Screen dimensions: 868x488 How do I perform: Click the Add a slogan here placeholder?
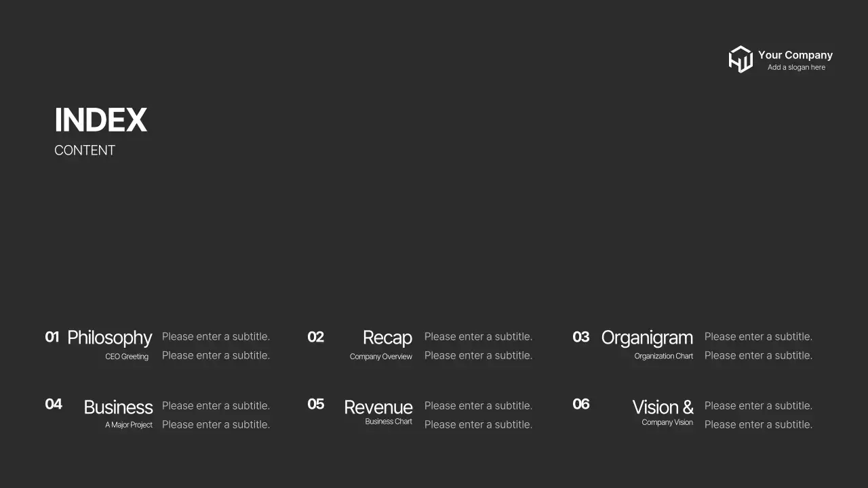[x=797, y=66]
